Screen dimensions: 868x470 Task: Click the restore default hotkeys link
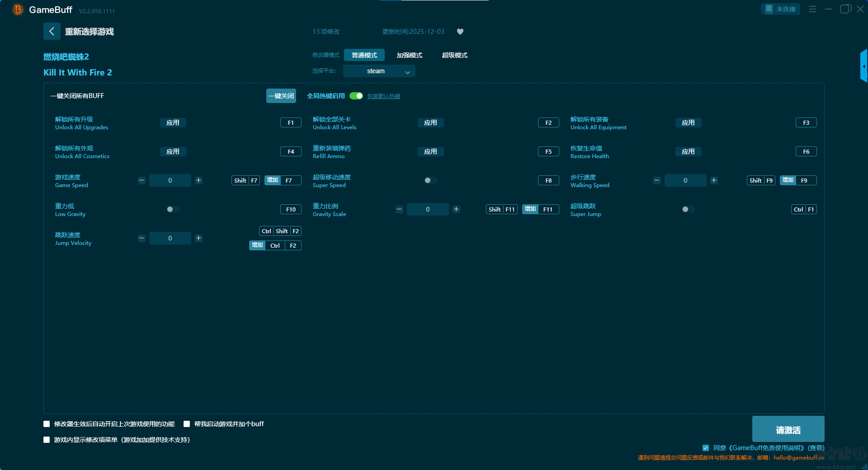click(383, 96)
